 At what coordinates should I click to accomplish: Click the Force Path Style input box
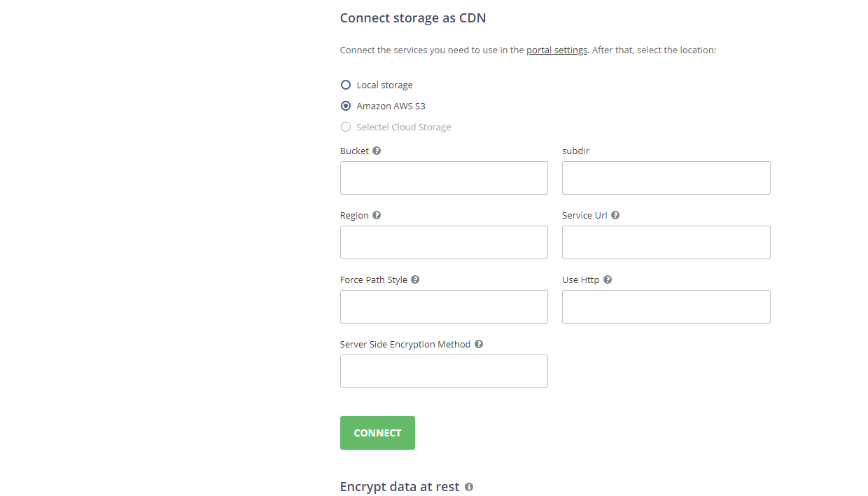[x=444, y=306]
